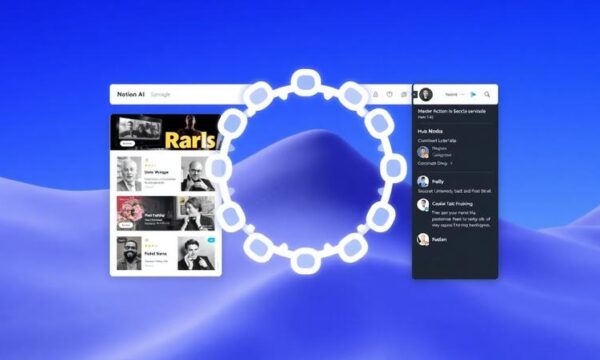Click the pill button on the flower card
The image size is (600, 360).
coord(126,225)
